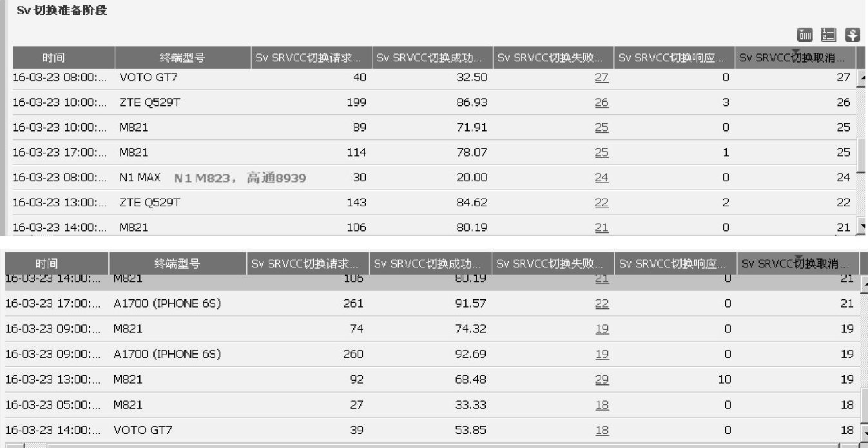The width and height of the screenshot is (868, 448).
Task: Open underlined failure link 27 for VOTO GT7
Action: click(601, 77)
